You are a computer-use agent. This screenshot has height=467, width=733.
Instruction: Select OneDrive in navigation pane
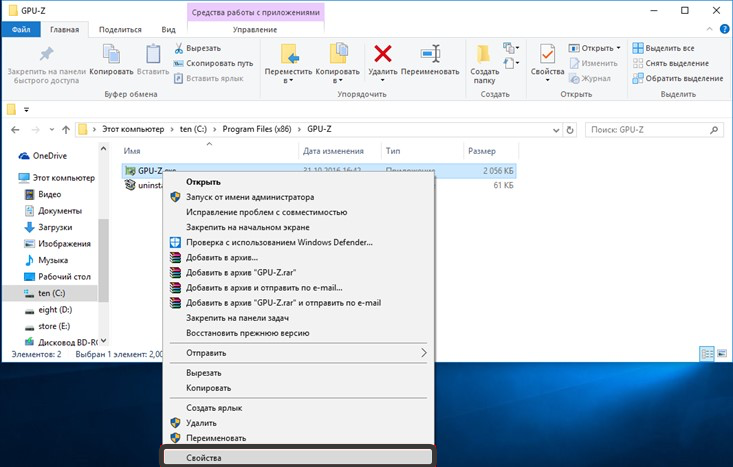pos(43,156)
